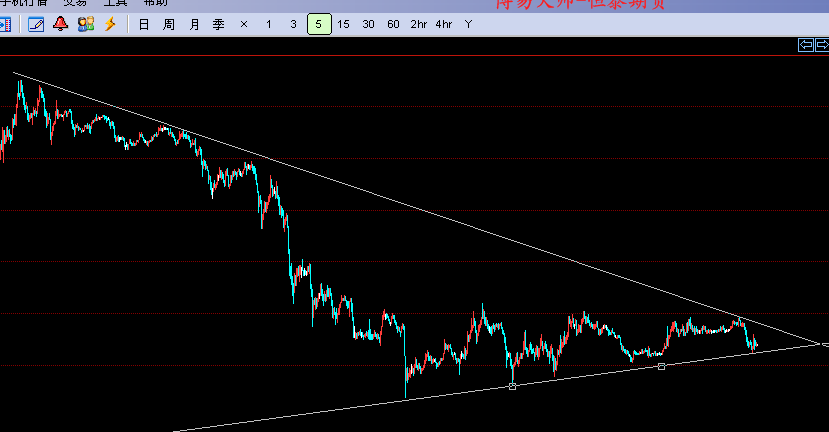The width and height of the screenshot is (829, 432).
Task: Click the lightning bolt quick-trade icon
Action: pyautogui.click(x=110, y=23)
